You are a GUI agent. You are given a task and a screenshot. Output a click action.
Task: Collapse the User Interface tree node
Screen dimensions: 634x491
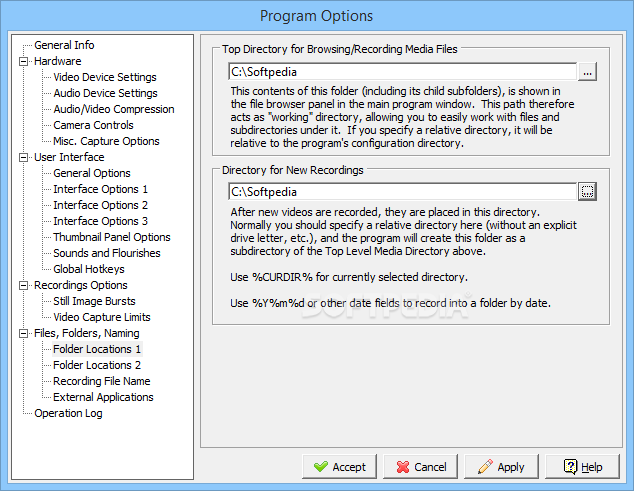tap(24, 157)
